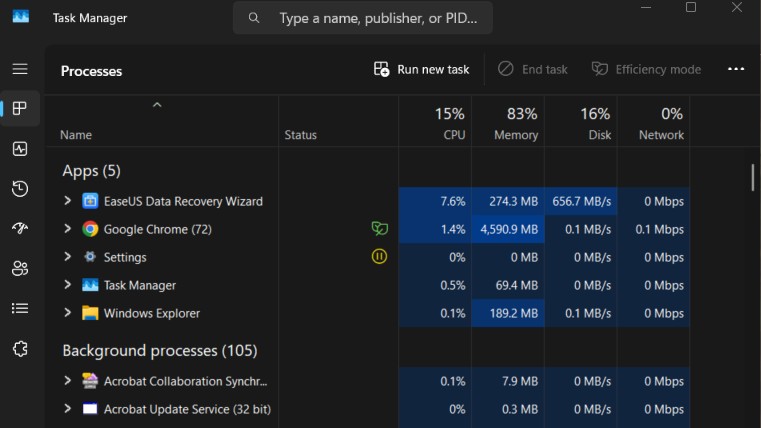This screenshot has height=428, width=761.
Task: Sort by the Name column header
Action: pyautogui.click(x=76, y=135)
